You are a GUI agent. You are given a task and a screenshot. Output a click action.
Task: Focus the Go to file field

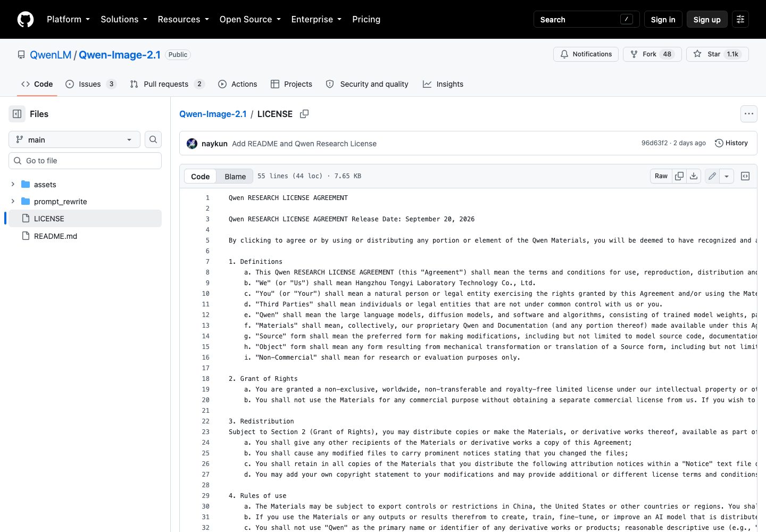(x=85, y=161)
